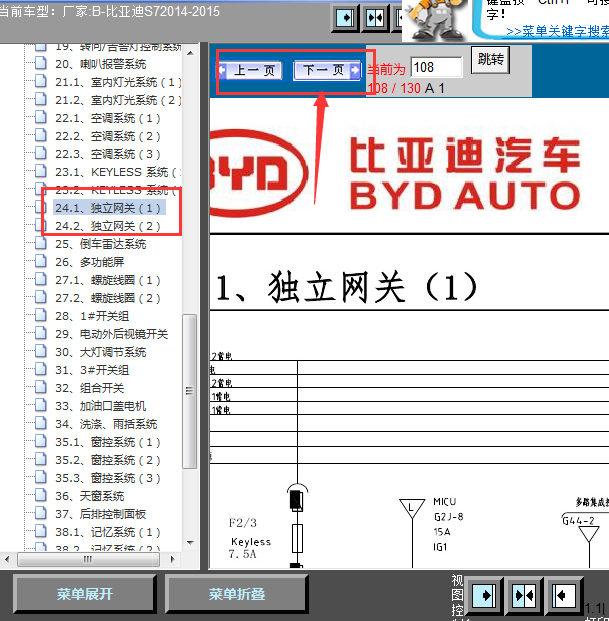Click the tree panel scroll-down arrow
Screen dimensions: 609x621
pyautogui.click(x=190, y=543)
